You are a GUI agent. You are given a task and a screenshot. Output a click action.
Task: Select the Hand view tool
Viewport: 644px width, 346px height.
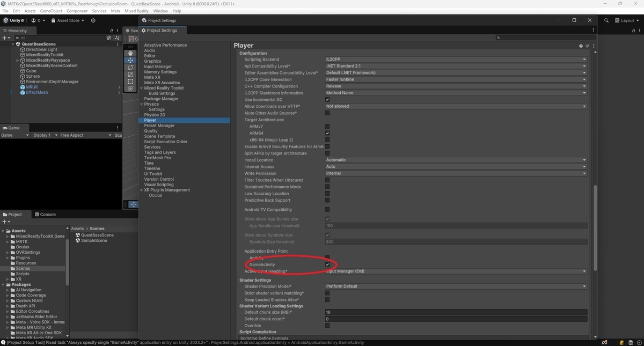130,54
